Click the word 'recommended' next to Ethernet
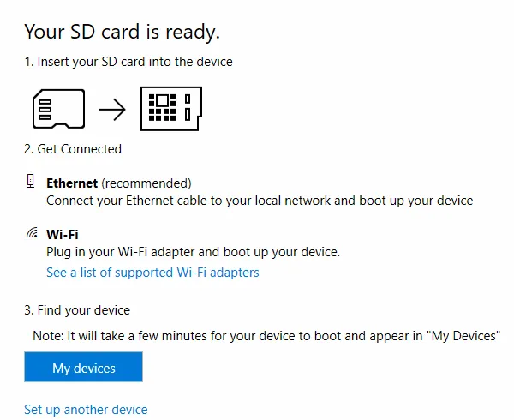 click(146, 183)
